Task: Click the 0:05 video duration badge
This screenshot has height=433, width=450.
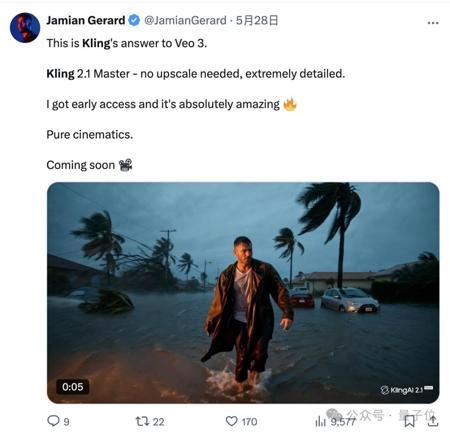Action: (72, 387)
